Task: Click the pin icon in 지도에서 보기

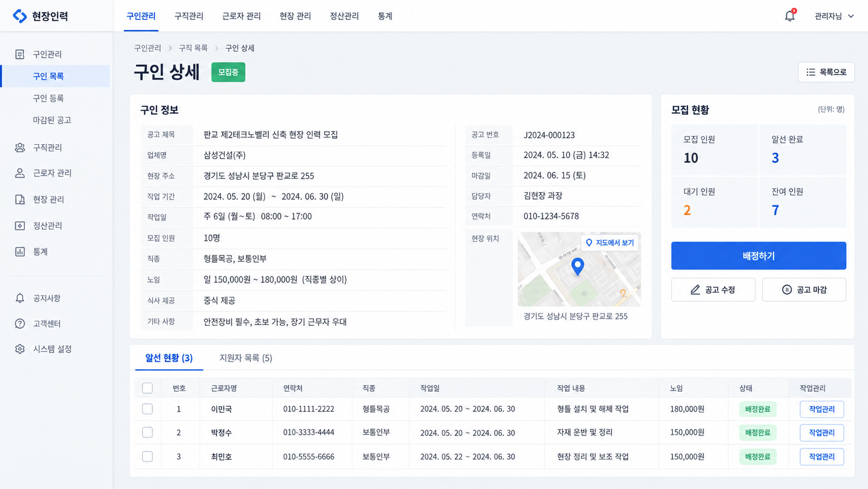Action: click(589, 243)
